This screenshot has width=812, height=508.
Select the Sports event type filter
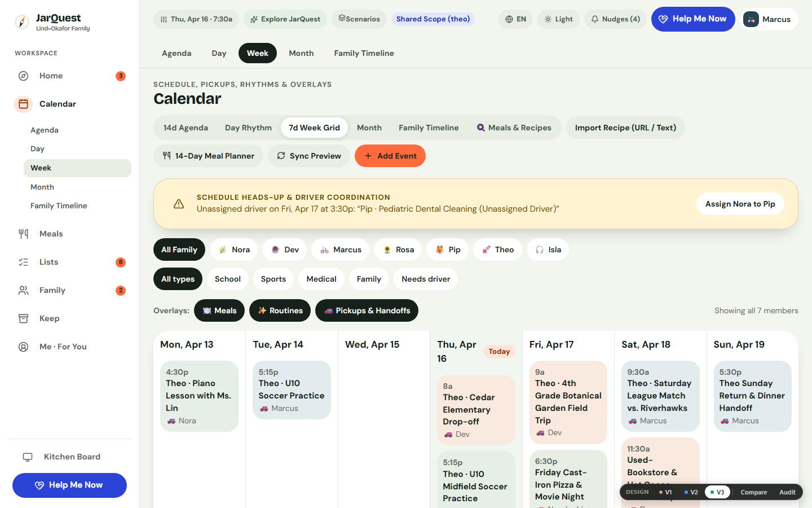pos(273,279)
